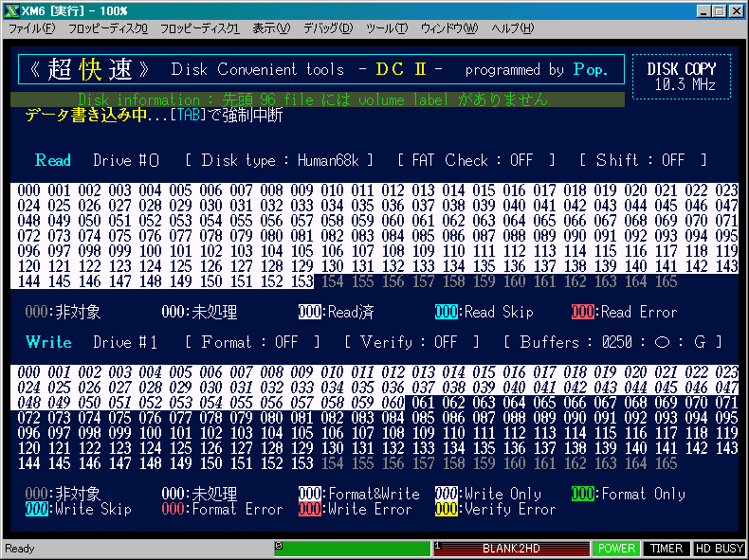Click the Disk information message line

pyautogui.click(x=318, y=99)
